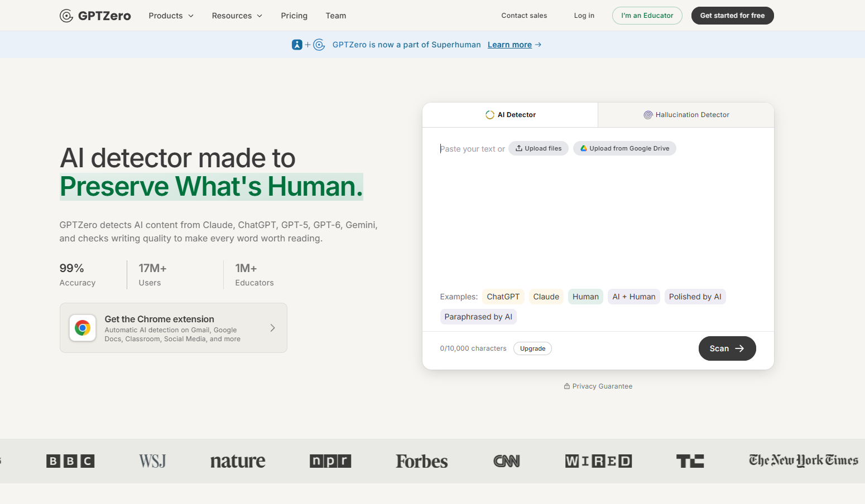Click the TechCrunch logo
The height and width of the screenshot is (504, 865).
pos(690,461)
